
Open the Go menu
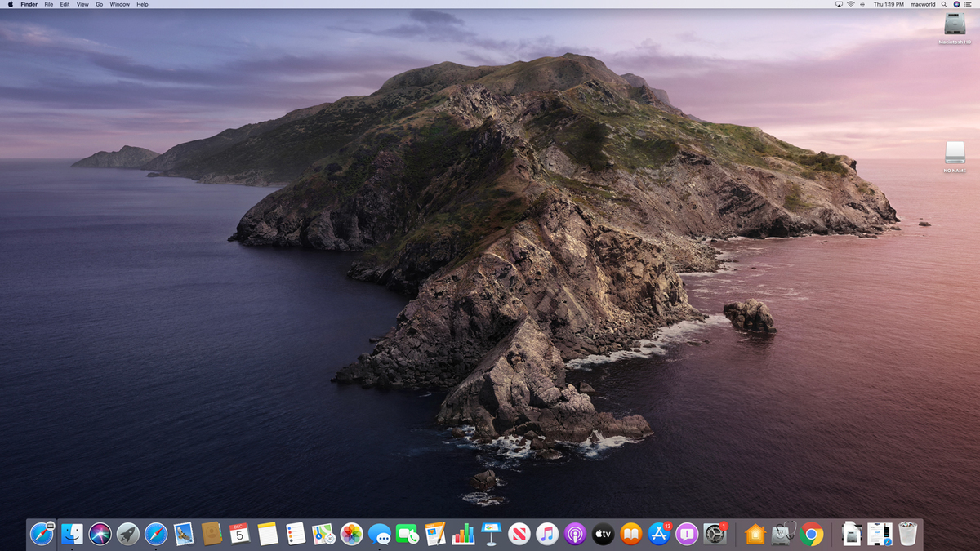coord(99,4)
